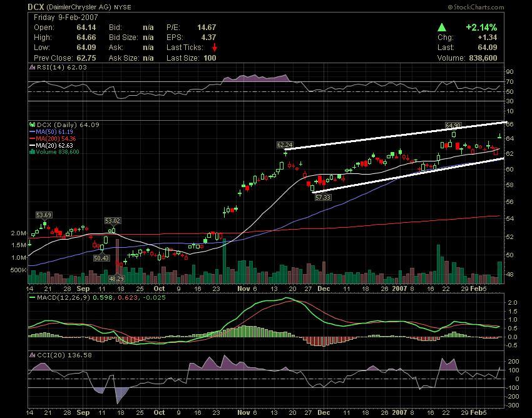Click the CCI(20) indicator icon
The height and width of the screenshot is (418, 532).
32,355
